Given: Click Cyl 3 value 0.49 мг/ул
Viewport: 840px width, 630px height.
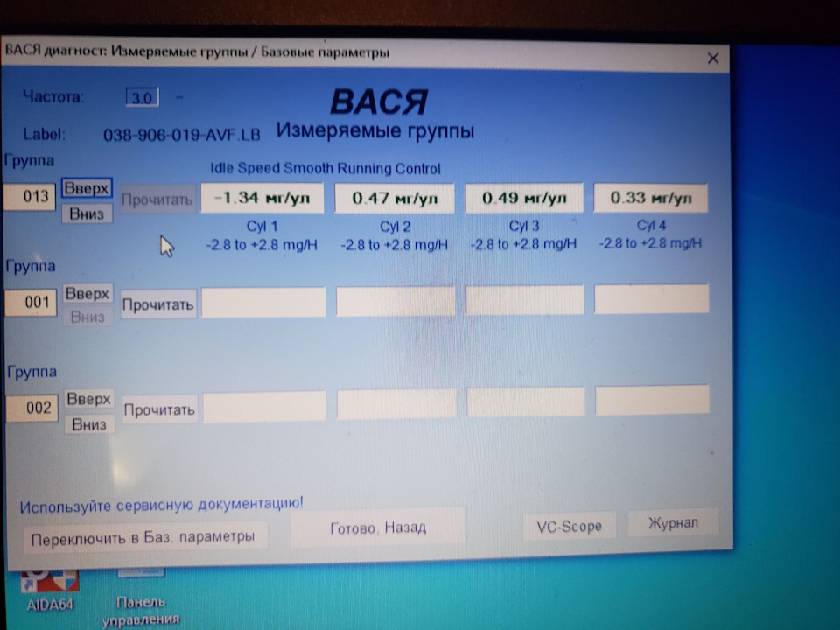Looking at the screenshot, I should coord(524,199).
